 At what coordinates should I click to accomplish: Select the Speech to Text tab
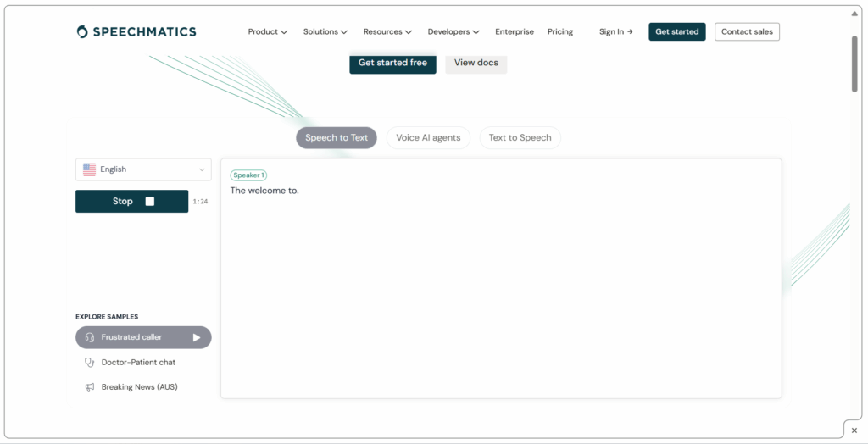(337, 138)
